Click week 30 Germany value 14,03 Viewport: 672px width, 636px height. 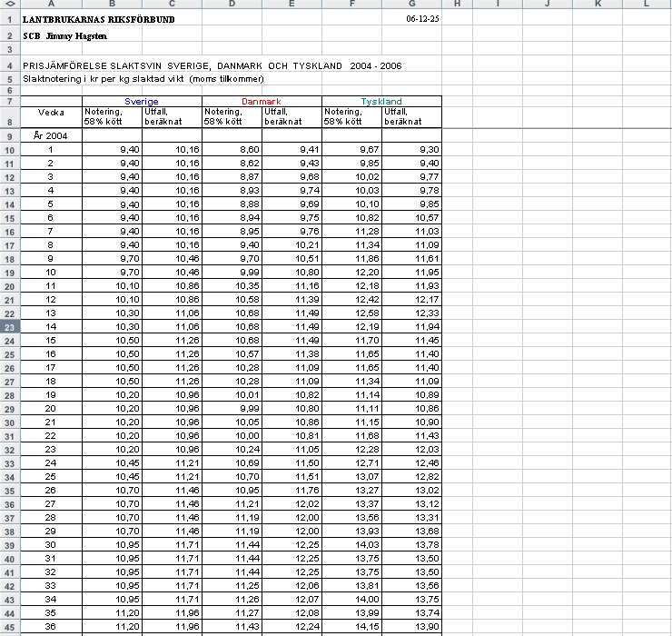(x=351, y=544)
